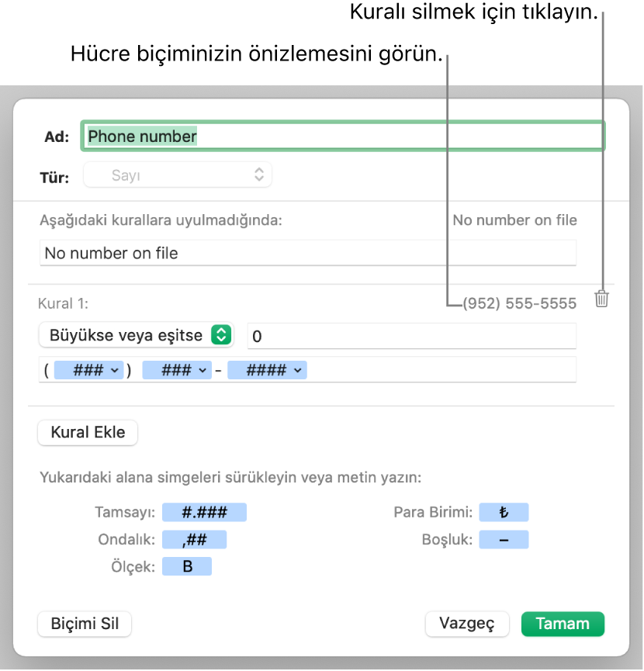Delete Kural 1 with the trash icon

(x=601, y=299)
